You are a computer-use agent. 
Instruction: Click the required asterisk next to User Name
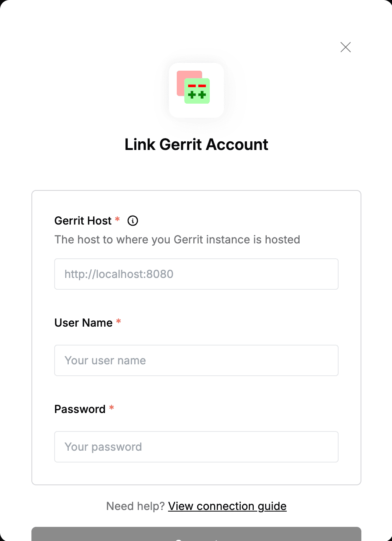click(118, 321)
